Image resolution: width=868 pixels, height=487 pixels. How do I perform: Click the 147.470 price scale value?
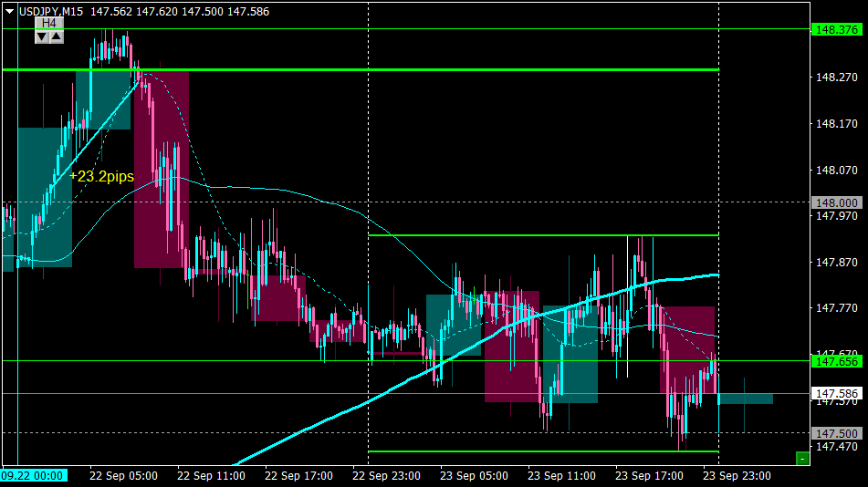(836, 446)
